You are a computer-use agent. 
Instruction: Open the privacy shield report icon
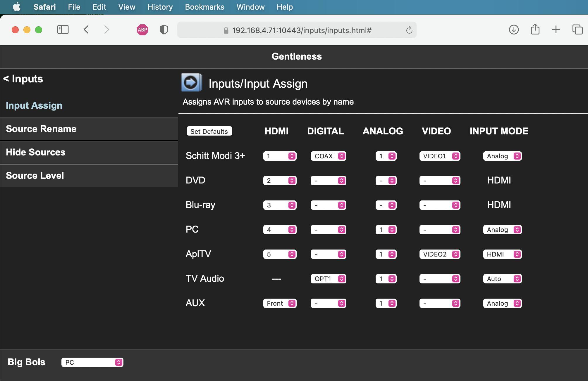click(x=164, y=30)
